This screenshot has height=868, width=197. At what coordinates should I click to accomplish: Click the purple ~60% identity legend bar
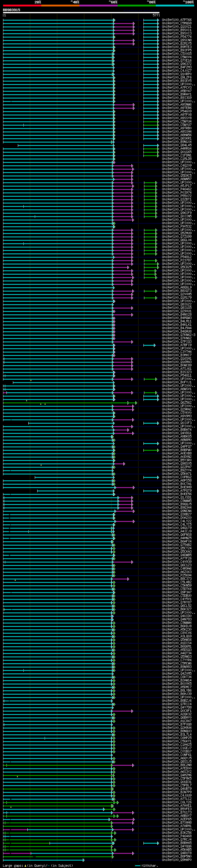[99, 6]
